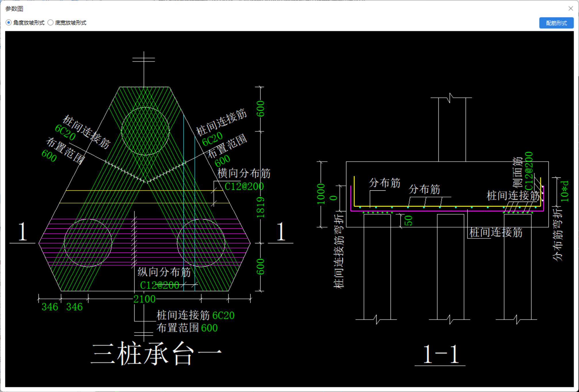Click the 侧面筋 label in section view
579x392 pixels.
click(x=517, y=172)
